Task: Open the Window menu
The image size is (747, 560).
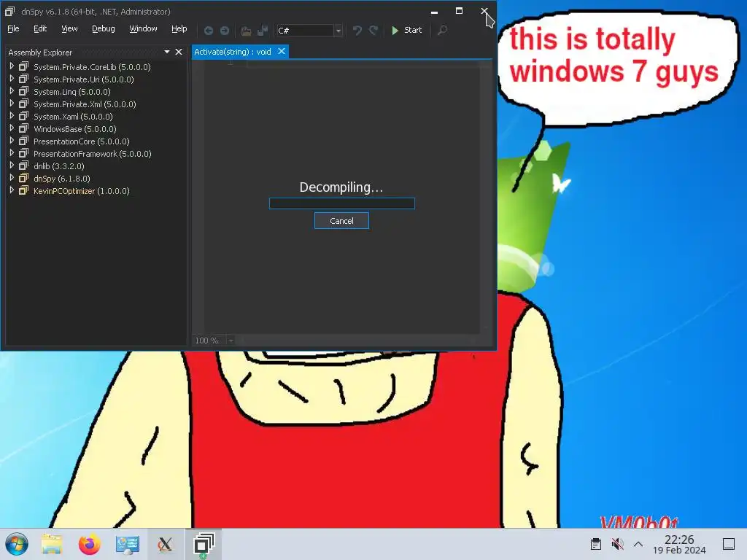Action: 144,28
